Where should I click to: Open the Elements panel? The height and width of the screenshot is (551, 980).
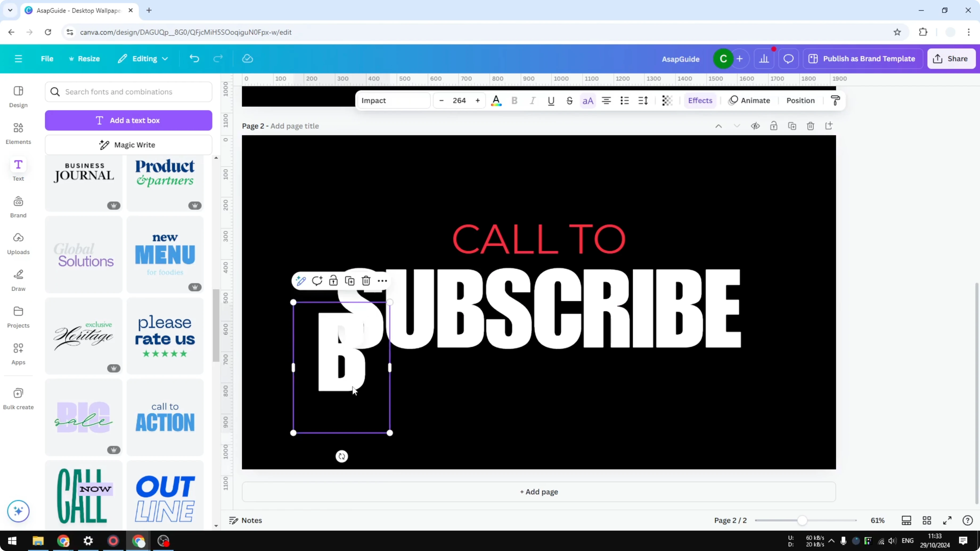tap(18, 133)
